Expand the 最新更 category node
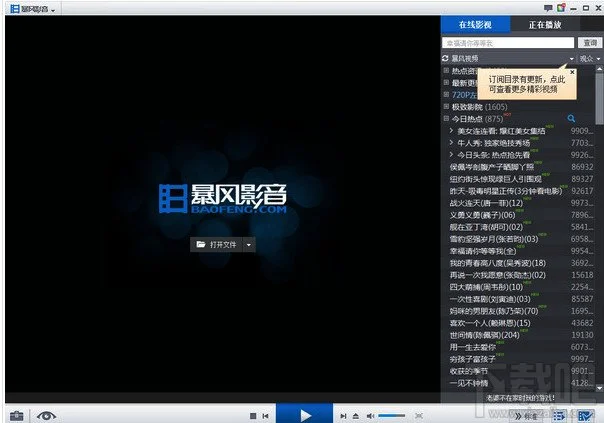Screen dimensions: 604x423 pos(446,82)
